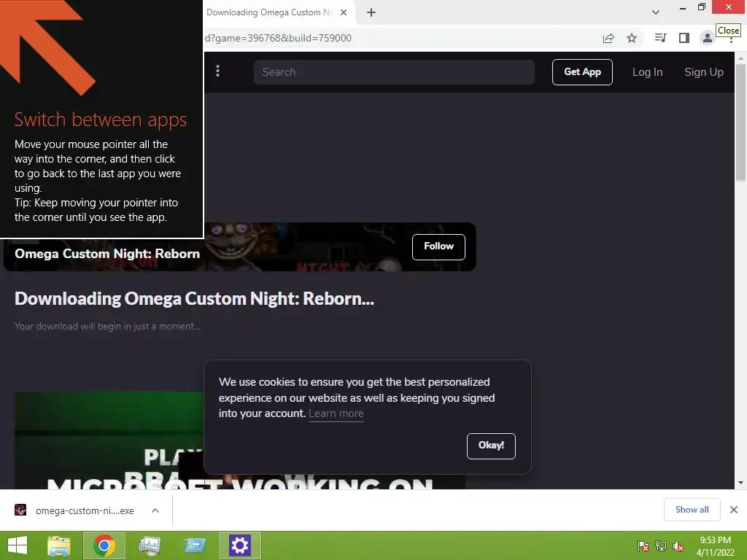The height and width of the screenshot is (560, 747).
Task: Click Show all downloads
Action: [x=692, y=510]
